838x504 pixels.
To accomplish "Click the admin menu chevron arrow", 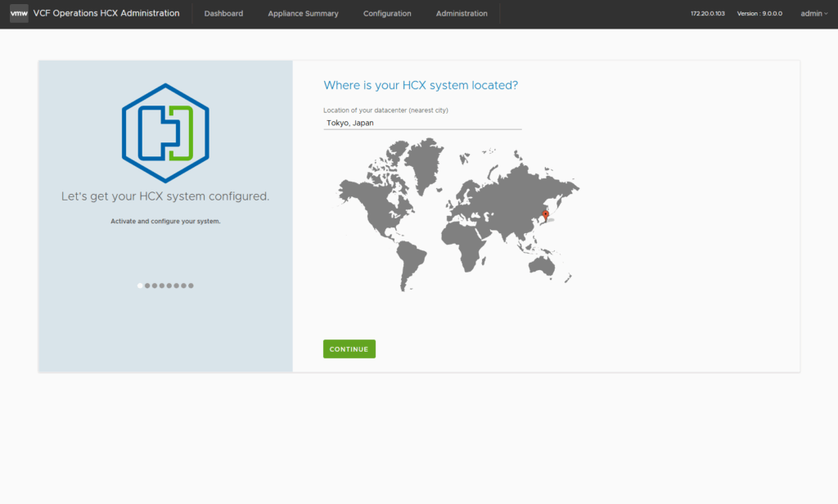I will point(826,14).
